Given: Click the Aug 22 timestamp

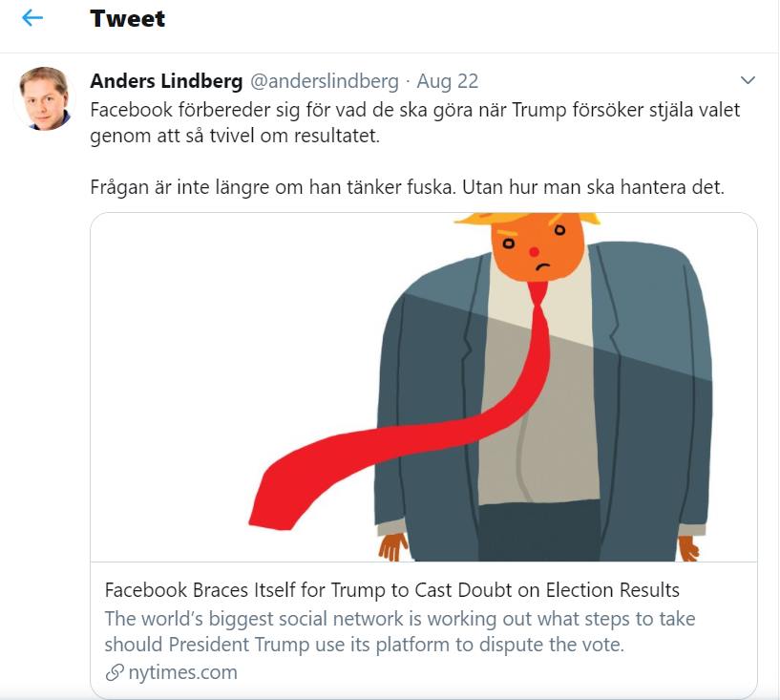Looking at the screenshot, I should point(448,80).
